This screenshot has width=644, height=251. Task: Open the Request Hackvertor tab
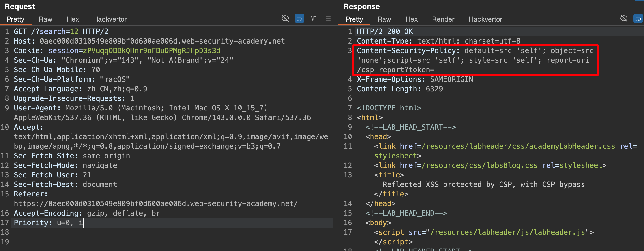(110, 19)
